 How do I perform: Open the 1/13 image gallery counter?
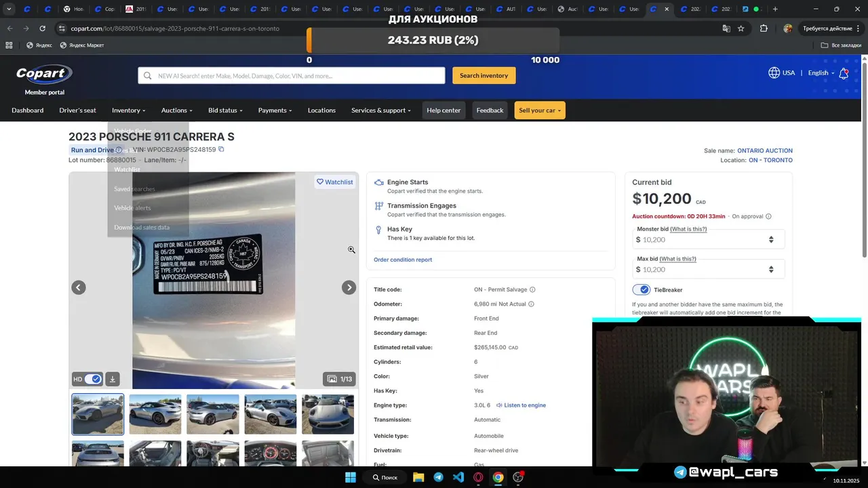pyautogui.click(x=340, y=379)
